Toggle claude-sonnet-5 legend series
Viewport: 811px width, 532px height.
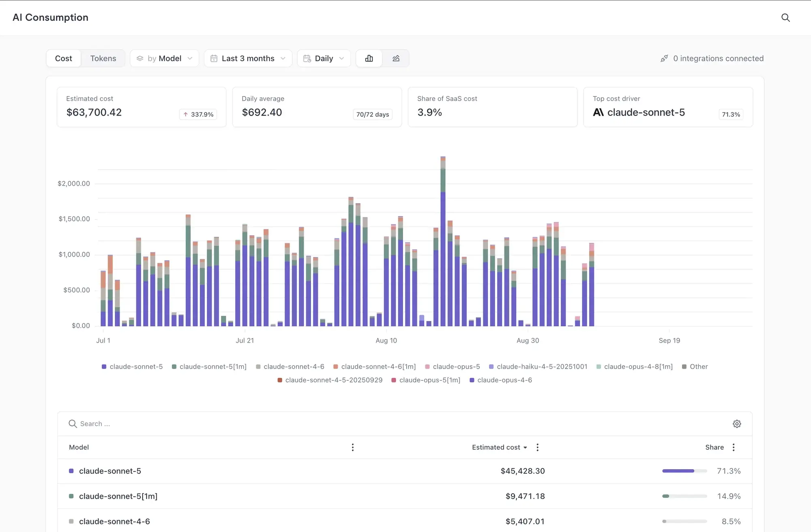[x=132, y=367]
